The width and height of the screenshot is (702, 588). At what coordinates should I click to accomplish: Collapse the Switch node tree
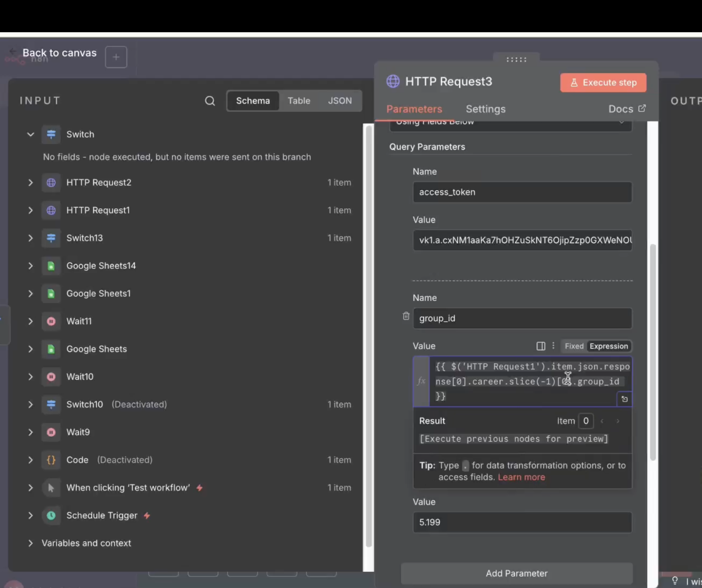click(31, 134)
